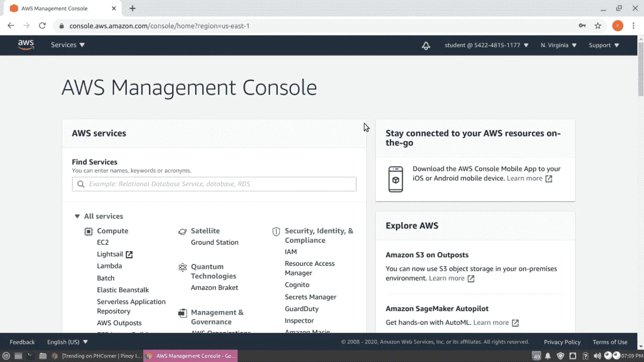The width and height of the screenshot is (644, 362).
Task: Reload the page using the refresh icon
Action: [x=42, y=26]
